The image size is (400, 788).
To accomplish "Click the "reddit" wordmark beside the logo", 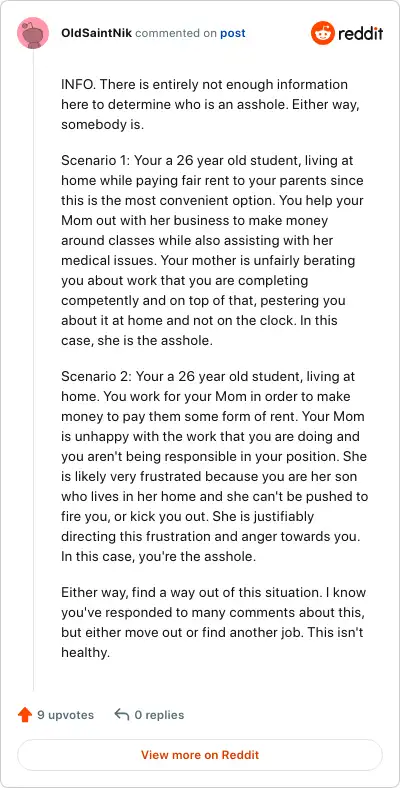I will (x=360, y=34).
